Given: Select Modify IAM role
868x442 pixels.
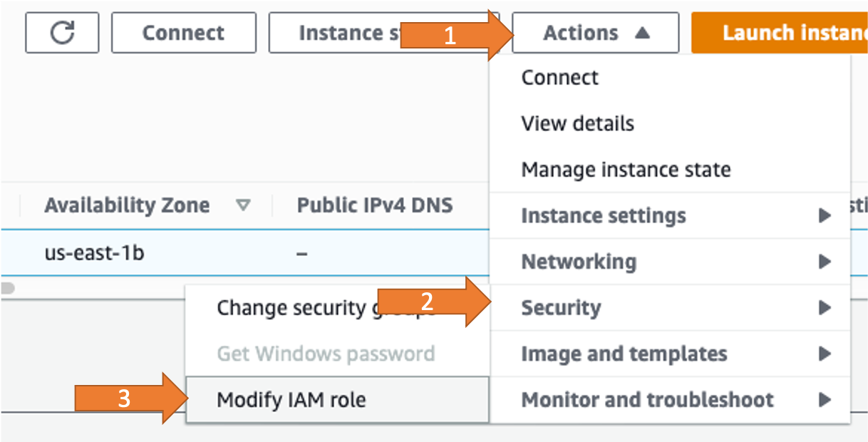Looking at the screenshot, I should [291, 400].
